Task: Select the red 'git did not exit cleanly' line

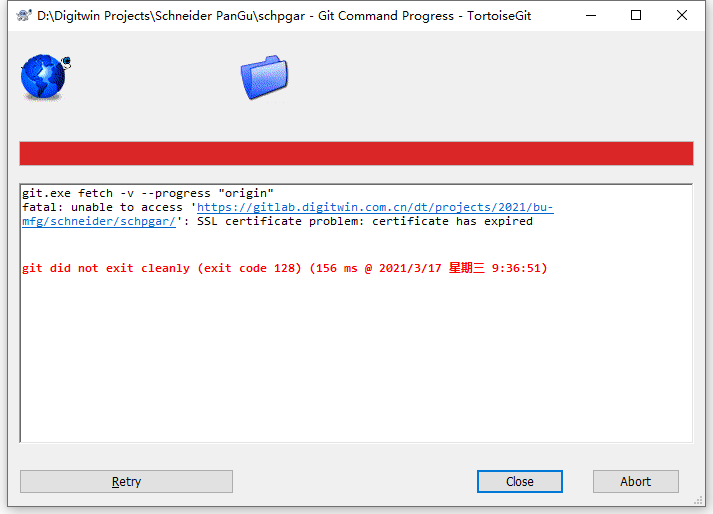Action: 285,268
